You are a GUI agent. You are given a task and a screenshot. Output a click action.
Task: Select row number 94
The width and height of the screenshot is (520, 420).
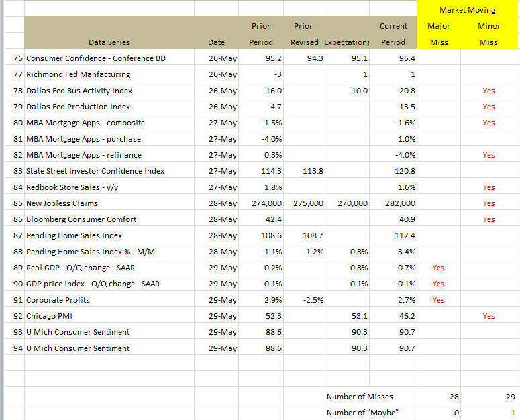(18, 348)
